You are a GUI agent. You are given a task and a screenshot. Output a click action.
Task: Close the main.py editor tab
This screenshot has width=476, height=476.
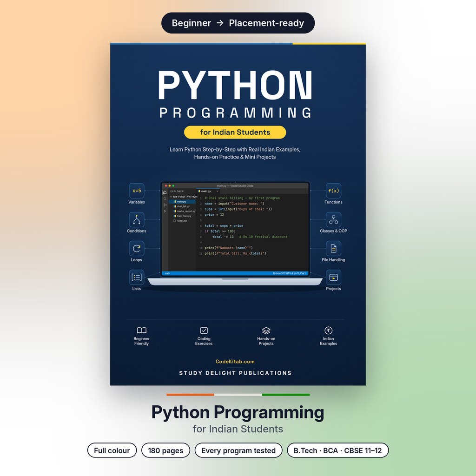click(x=218, y=191)
